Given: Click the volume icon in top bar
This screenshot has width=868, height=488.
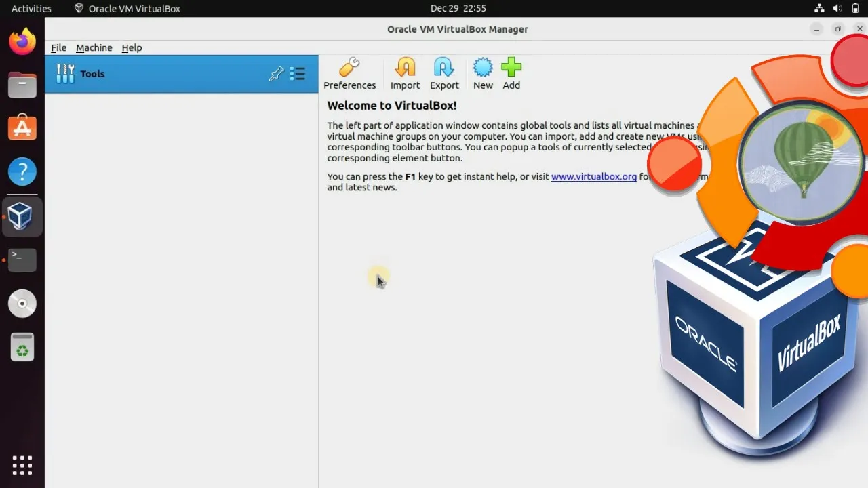Looking at the screenshot, I should pos(837,8).
